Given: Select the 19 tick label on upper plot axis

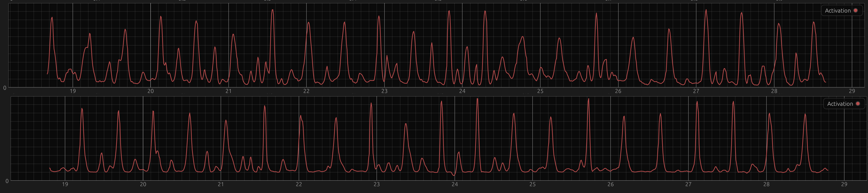Looking at the screenshot, I should pyautogui.click(x=73, y=91).
